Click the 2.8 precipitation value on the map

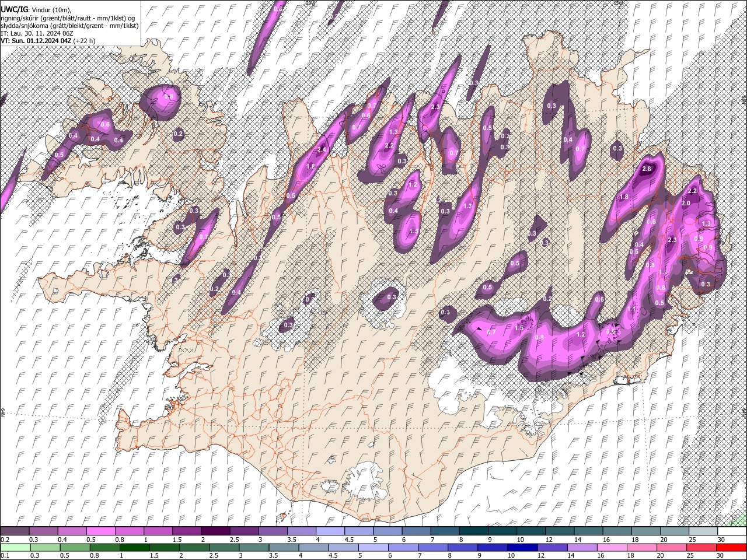click(x=646, y=169)
